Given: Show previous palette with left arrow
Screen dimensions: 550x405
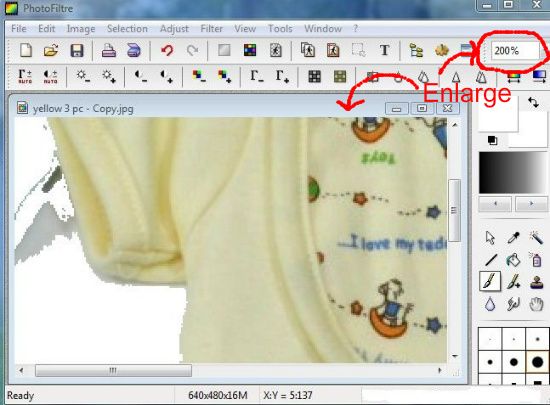Looking at the screenshot, I should point(495,204).
